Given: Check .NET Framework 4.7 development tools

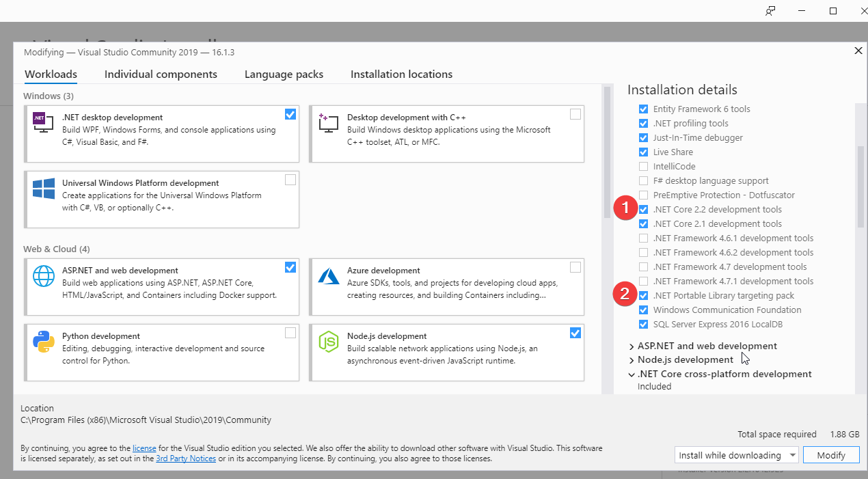Looking at the screenshot, I should point(643,266).
